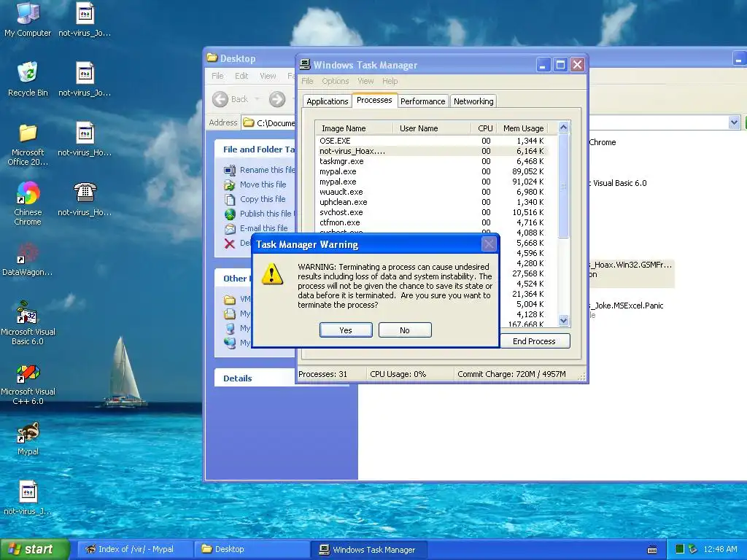Click the warning triangle icon in dialog
Viewport: 747px width, 560px height.
coord(272,274)
